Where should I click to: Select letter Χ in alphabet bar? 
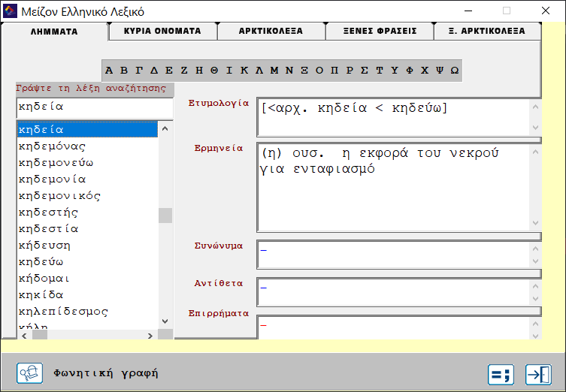click(425, 71)
